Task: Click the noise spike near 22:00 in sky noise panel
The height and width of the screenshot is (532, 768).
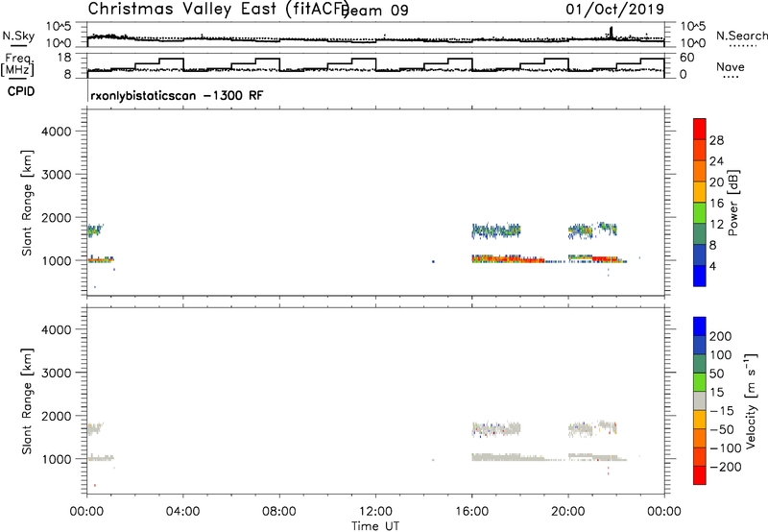Action: coord(611,33)
